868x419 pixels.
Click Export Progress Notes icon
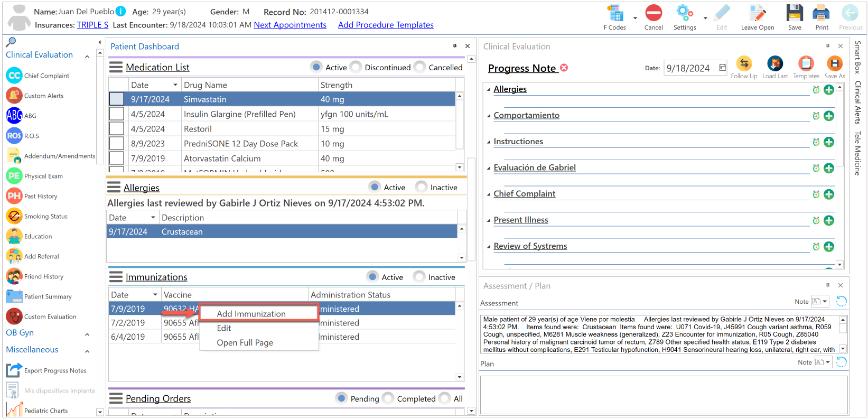click(14, 370)
